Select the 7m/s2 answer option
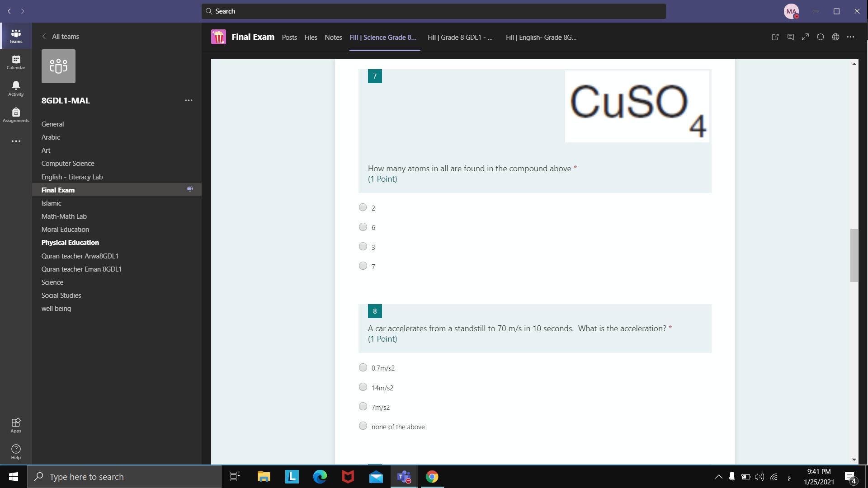The width and height of the screenshot is (868, 488). (363, 407)
